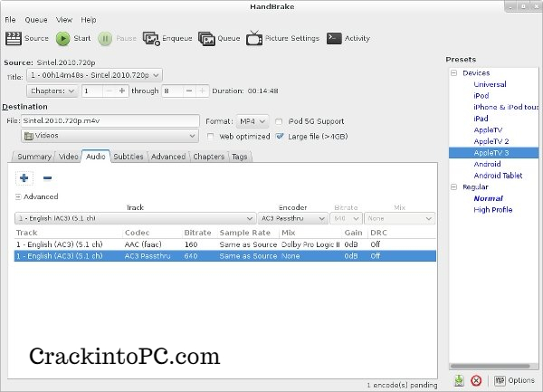Open the Videos destination folder dropdown

(110, 136)
